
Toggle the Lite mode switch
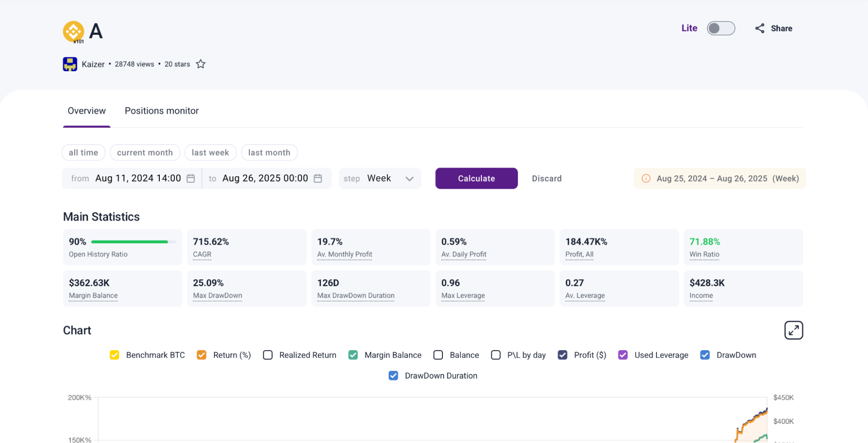click(x=721, y=29)
